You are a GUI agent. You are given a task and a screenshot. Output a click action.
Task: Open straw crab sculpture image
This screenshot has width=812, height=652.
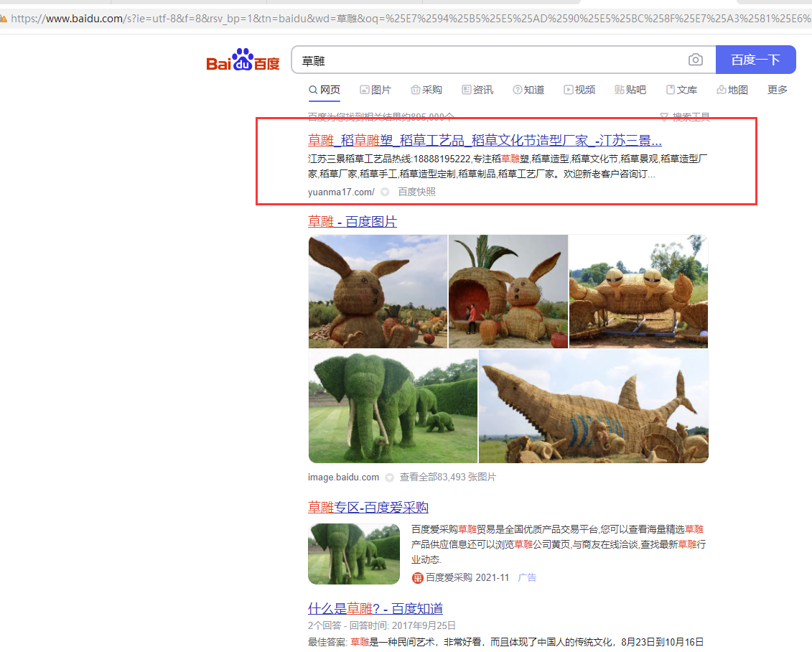[638, 292]
